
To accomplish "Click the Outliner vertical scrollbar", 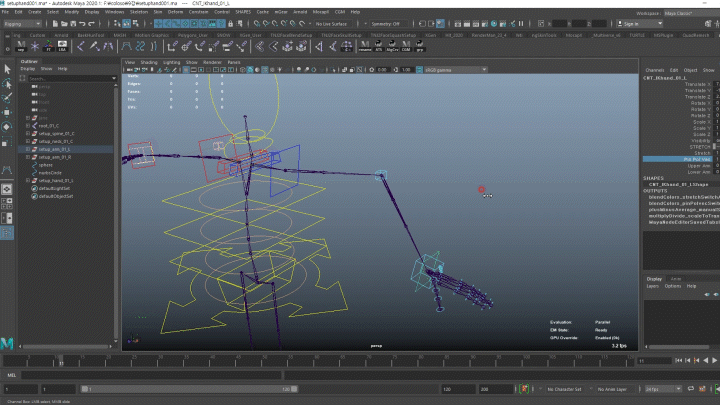I will pyautogui.click(x=116, y=211).
